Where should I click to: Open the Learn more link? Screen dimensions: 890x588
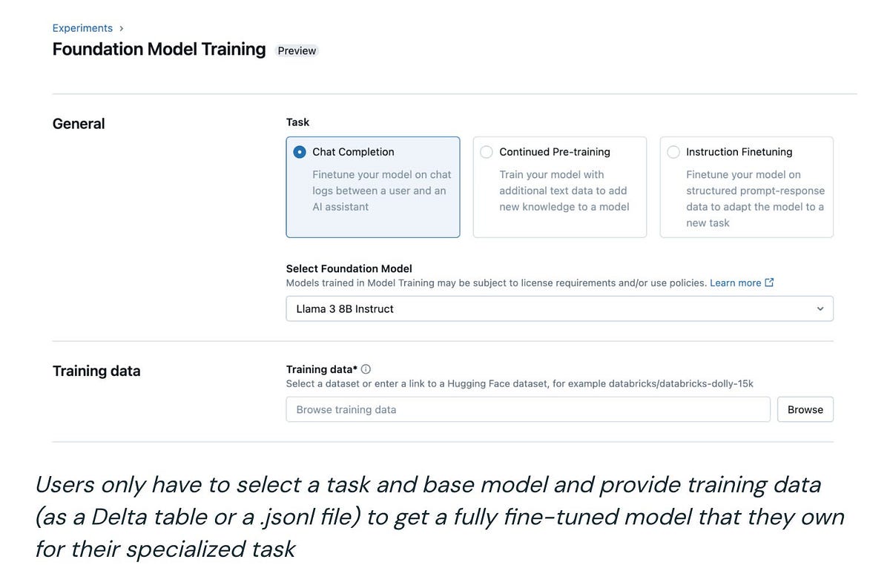[x=736, y=283]
